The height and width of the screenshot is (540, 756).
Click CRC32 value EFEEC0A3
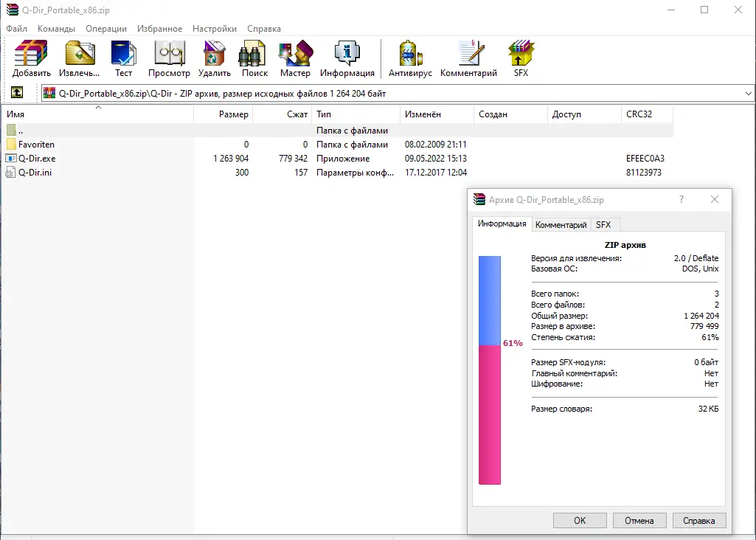click(x=645, y=158)
